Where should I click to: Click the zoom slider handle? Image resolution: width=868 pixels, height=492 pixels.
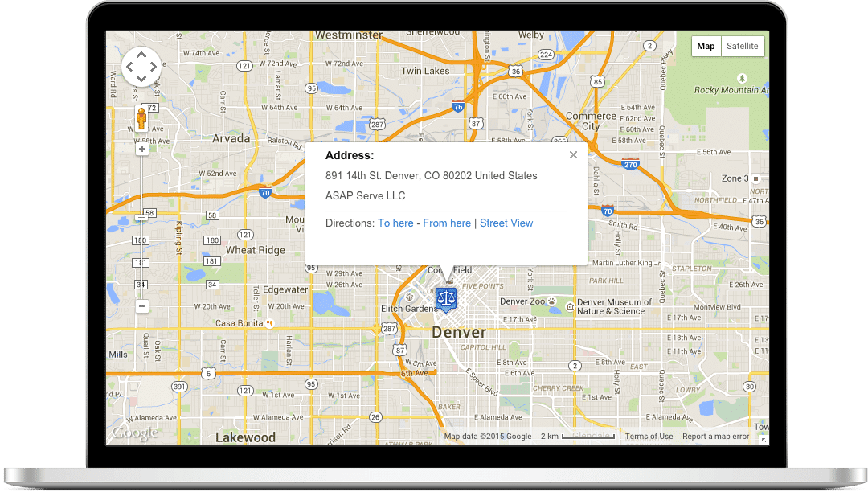point(141,218)
